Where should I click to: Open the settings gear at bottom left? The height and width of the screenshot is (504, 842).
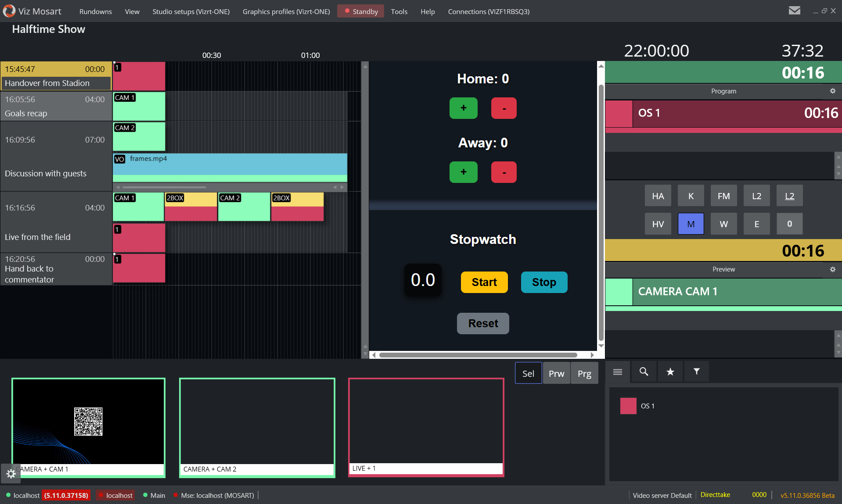11,474
